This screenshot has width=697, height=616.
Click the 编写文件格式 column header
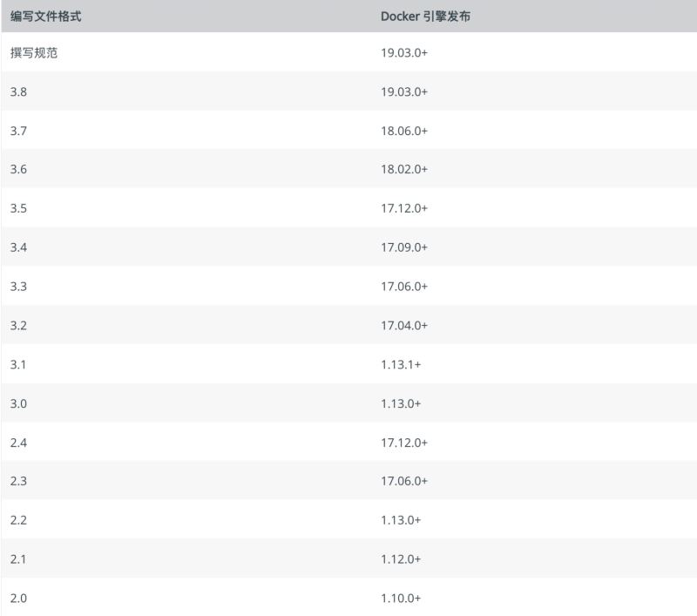pos(46,16)
